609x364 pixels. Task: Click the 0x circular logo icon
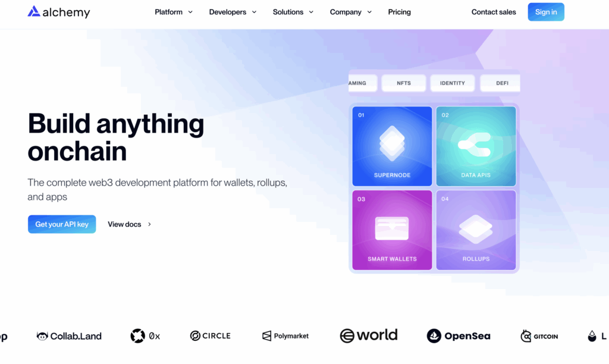tap(137, 335)
